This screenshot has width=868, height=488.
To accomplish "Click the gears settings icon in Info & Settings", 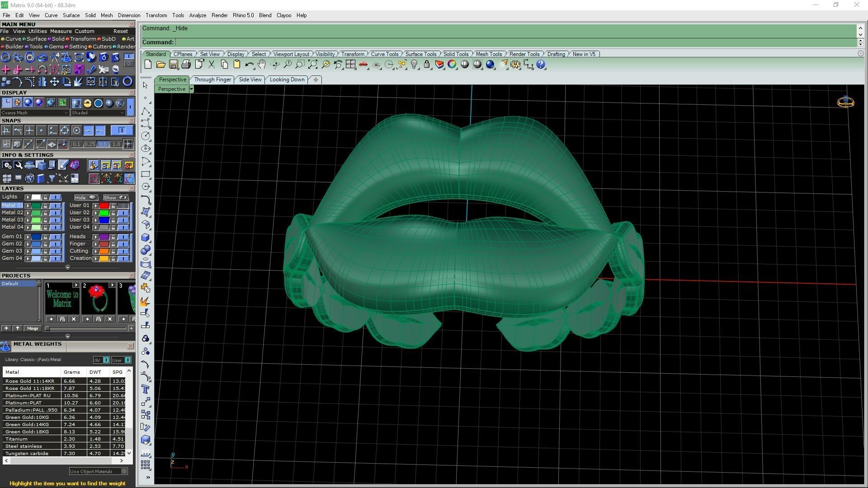I will [x=7, y=165].
